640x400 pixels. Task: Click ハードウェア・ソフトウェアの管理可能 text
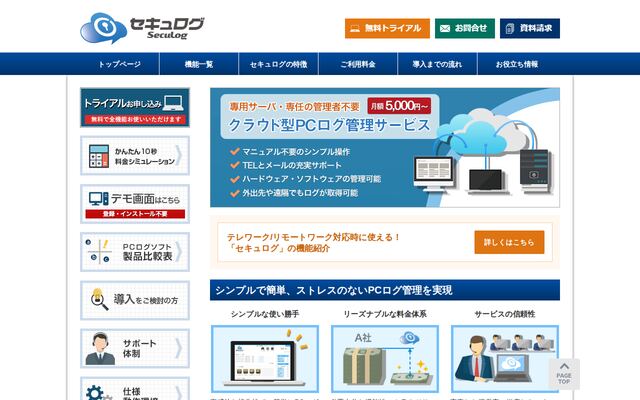311,179
